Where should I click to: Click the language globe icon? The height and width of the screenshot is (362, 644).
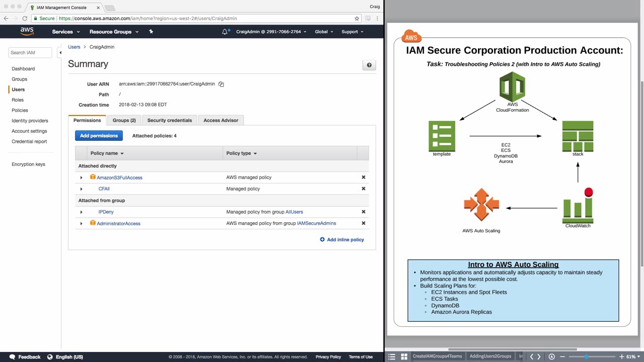tap(50, 357)
